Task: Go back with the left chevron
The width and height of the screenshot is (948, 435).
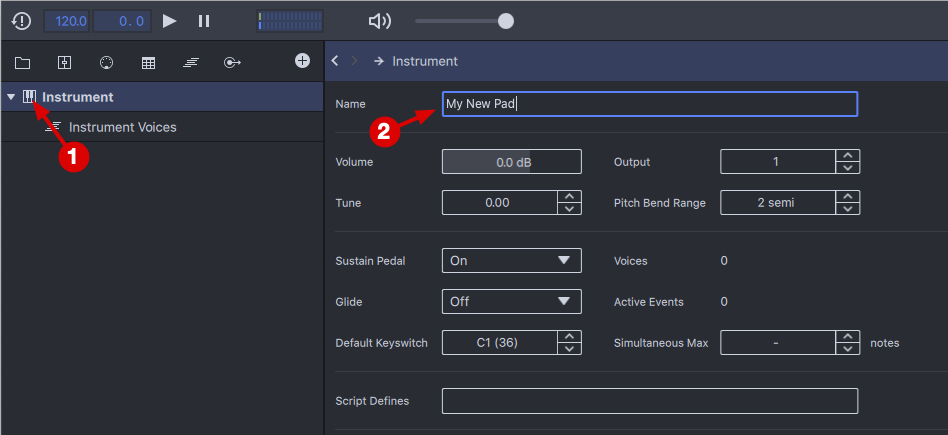Action: 334,61
